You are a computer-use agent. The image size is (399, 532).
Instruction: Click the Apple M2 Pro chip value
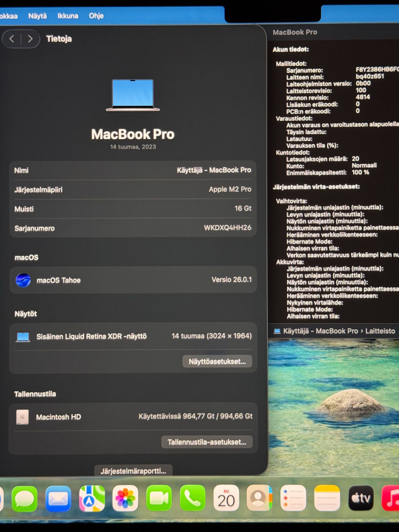pos(230,189)
